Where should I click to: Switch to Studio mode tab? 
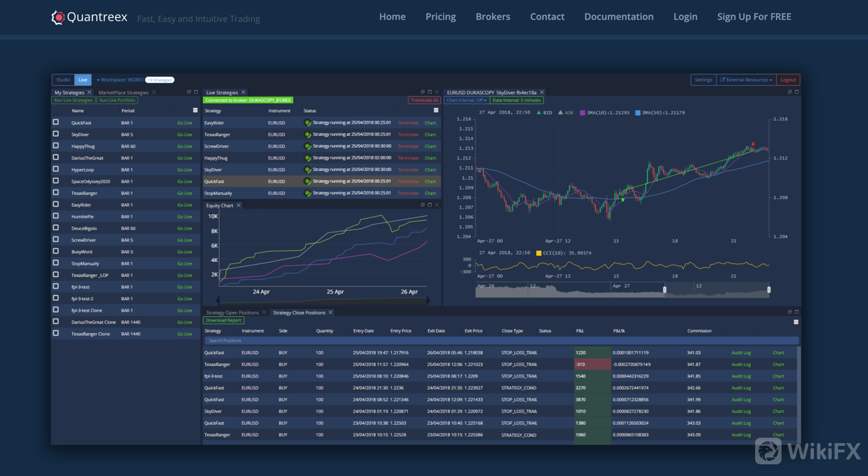point(63,80)
